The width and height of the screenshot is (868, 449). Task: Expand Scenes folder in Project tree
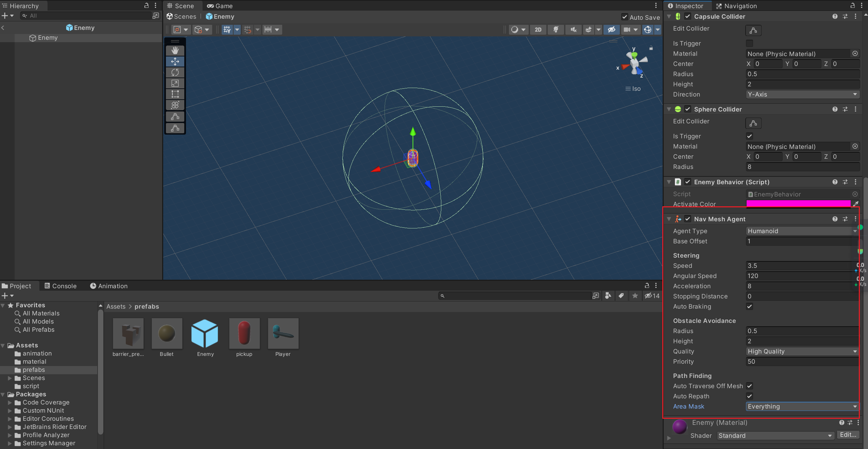[x=10, y=378]
